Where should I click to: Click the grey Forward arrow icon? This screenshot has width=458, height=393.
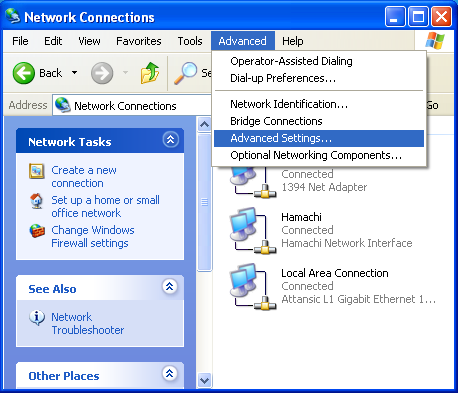click(102, 73)
